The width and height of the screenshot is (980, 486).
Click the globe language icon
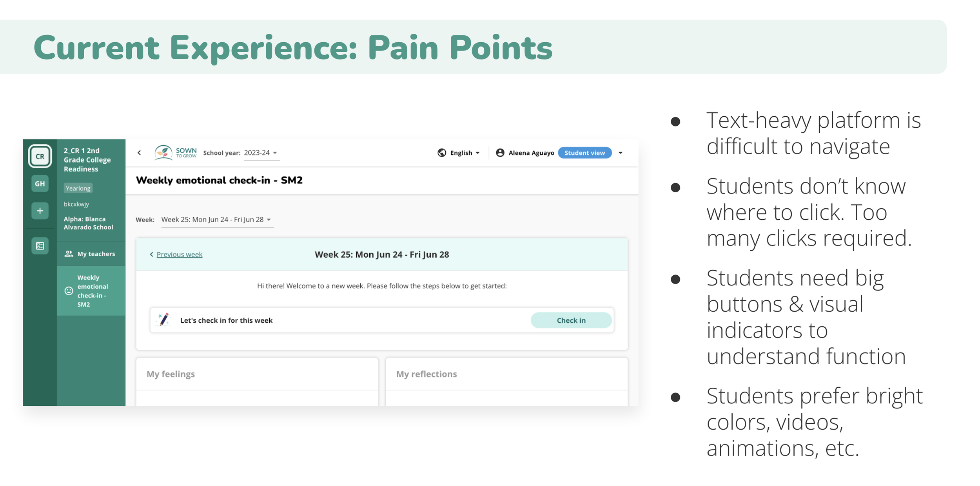[442, 153]
